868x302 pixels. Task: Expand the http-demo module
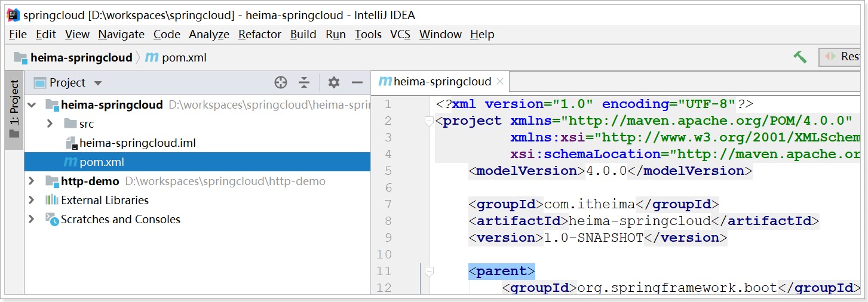(x=32, y=181)
